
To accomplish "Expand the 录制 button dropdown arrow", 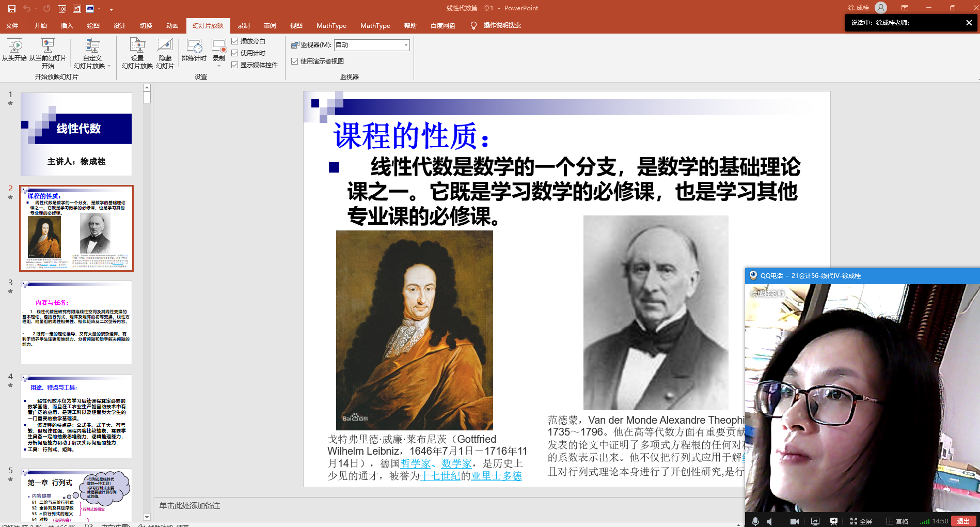I will [x=219, y=66].
